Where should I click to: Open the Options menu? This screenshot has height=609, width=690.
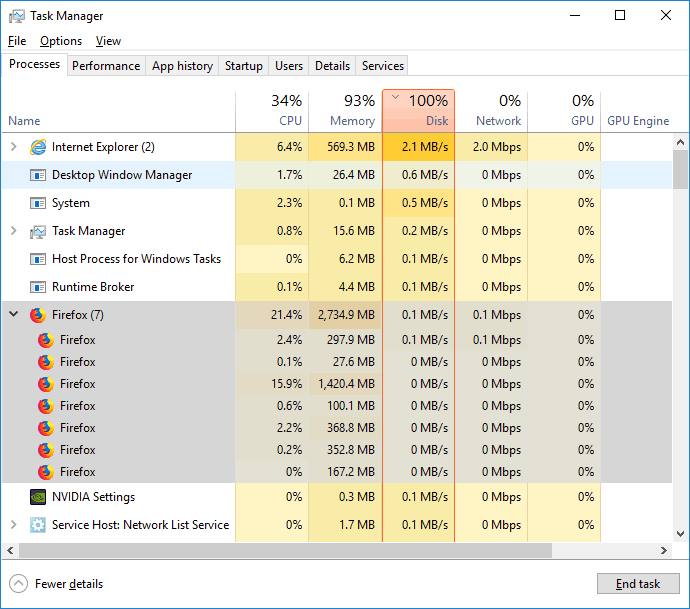click(61, 41)
